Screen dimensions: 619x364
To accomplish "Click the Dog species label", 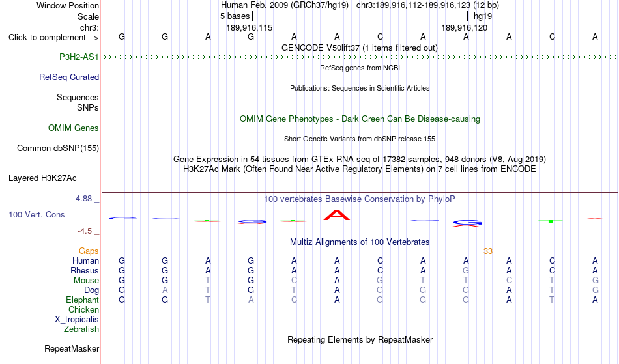I will [x=92, y=290].
